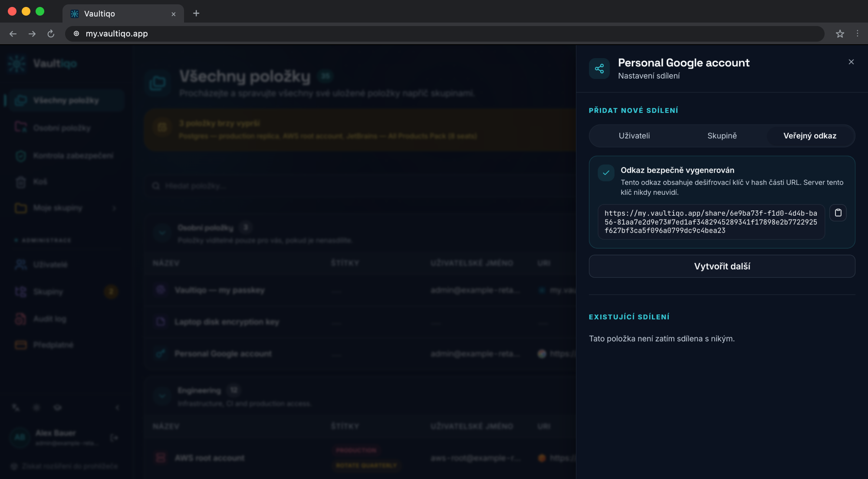Click the Odkaz bezpečně vygenerován heading
Viewport: 868px width, 479px height.
pyautogui.click(x=677, y=170)
